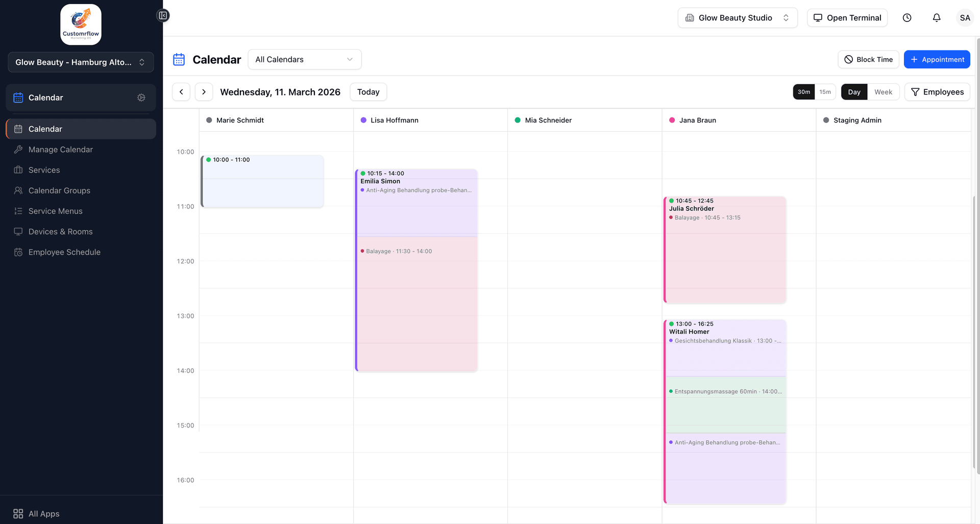Click the Manage Calendar wrench icon

[x=18, y=150]
